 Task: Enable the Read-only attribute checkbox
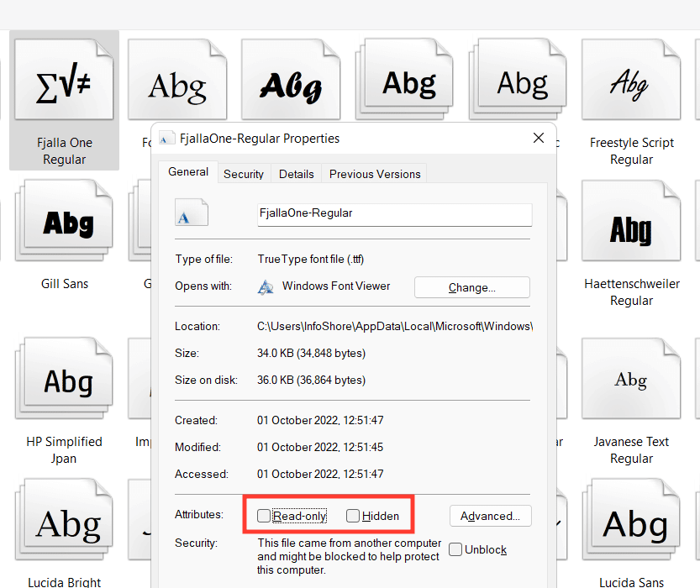(264, 516)
